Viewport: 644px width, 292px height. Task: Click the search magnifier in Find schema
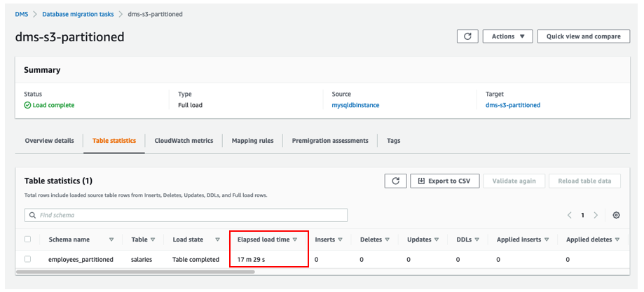(x=32, y=215)
